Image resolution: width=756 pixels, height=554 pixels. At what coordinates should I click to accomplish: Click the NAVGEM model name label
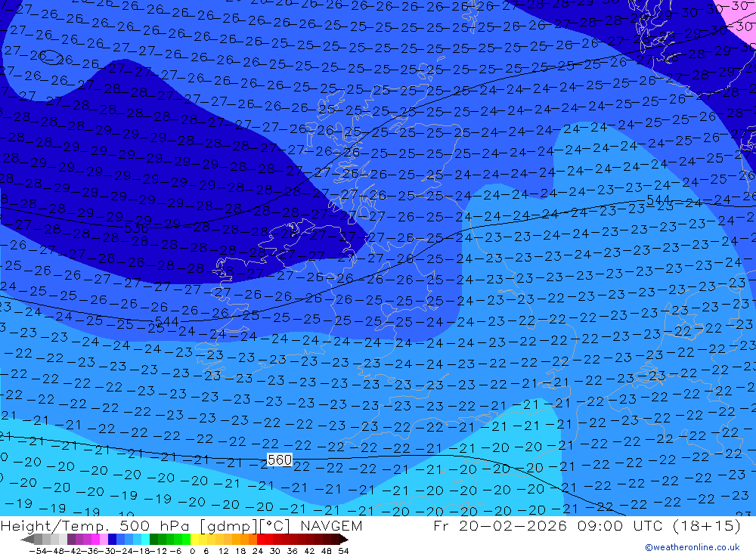331,525
